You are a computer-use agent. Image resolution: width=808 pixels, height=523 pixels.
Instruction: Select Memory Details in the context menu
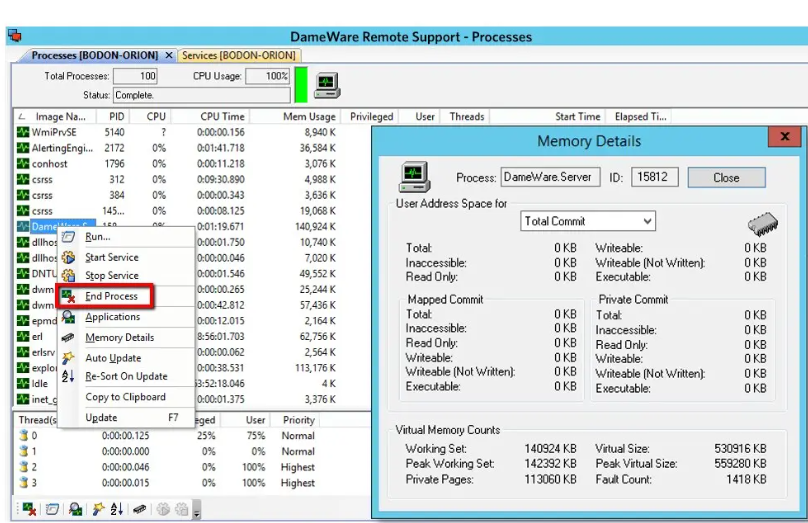[119, 337]
